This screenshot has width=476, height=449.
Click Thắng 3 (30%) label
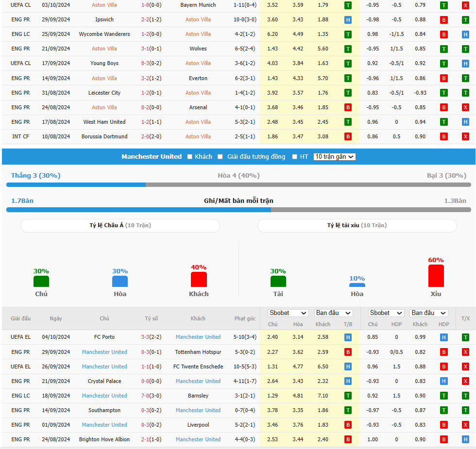click(36, 176)
